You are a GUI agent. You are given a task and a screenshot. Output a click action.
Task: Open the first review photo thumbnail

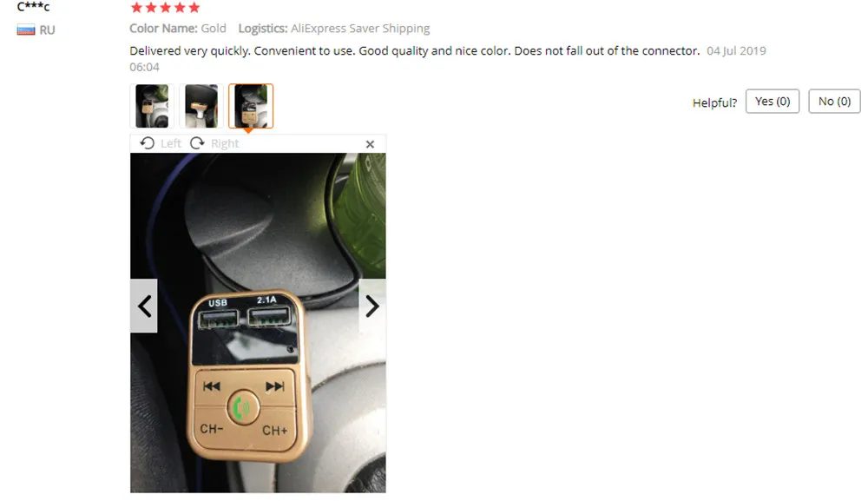[x=152, y=106]
